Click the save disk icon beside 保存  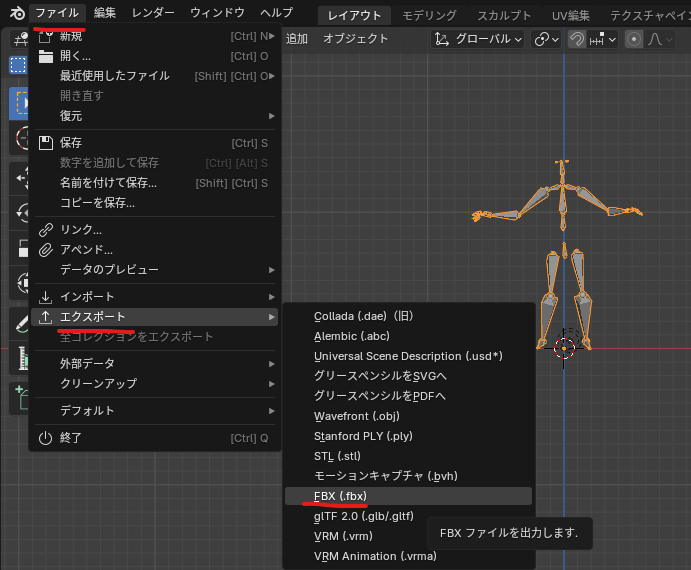pyautogui.click(x=45, y=143)
